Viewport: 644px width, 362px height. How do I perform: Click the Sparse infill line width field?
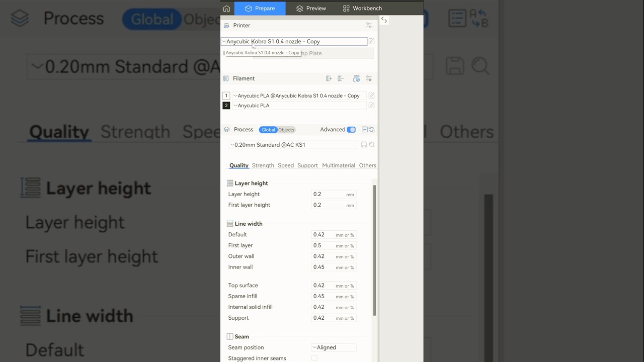point(334,297)
